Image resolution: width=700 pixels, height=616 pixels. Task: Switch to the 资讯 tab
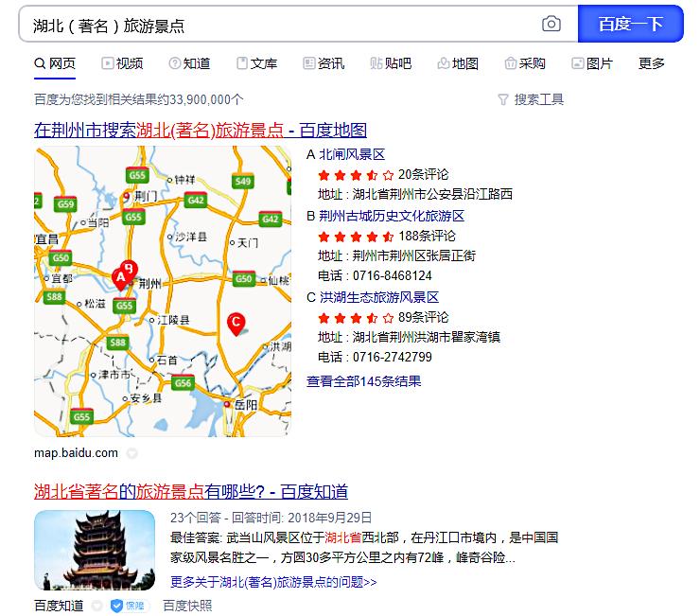coord(324,63)
